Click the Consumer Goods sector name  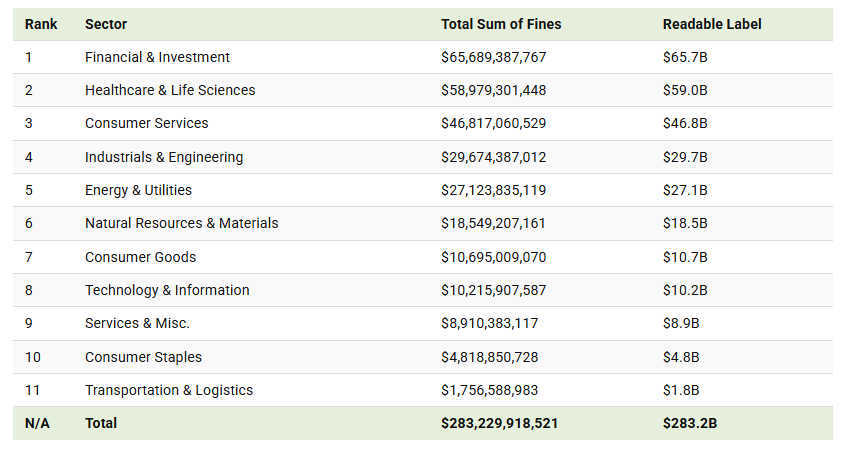point(140,257)
